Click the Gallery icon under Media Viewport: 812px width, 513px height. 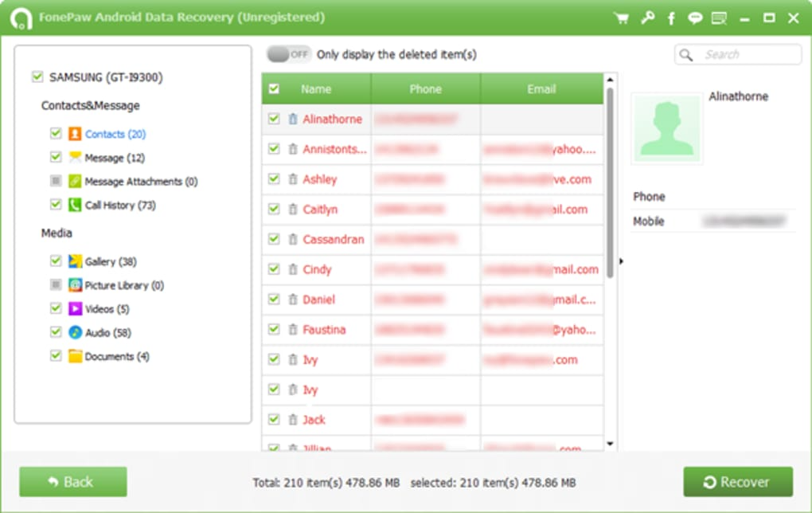point(76,260)
